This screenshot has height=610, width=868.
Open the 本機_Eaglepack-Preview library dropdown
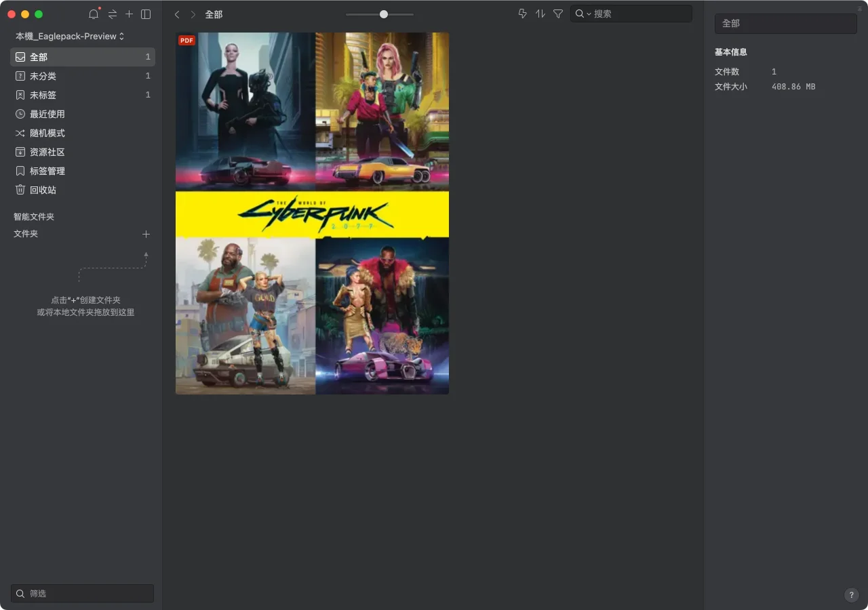pyautogui.click(x=70, y=36)
